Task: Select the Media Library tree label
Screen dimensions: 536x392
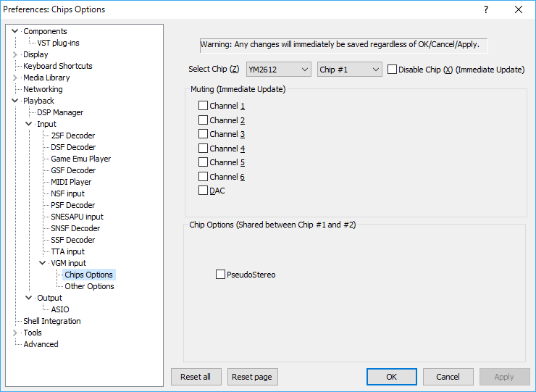Action: point(46,78)
